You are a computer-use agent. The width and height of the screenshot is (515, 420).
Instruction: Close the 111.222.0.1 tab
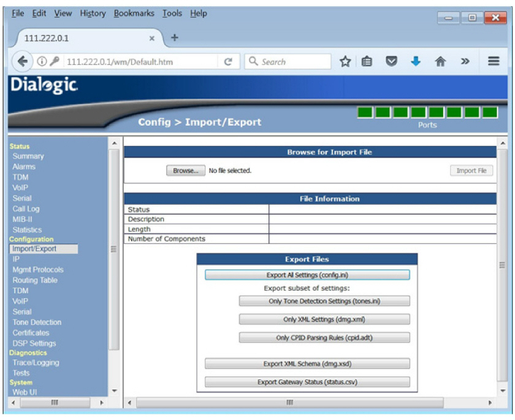pyautogui.click(x=152, y=39)
